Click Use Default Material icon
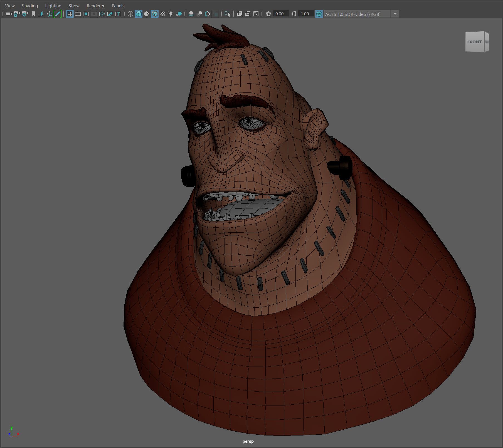The height and width of the screenshot is (448, 503). click(147, 14)
